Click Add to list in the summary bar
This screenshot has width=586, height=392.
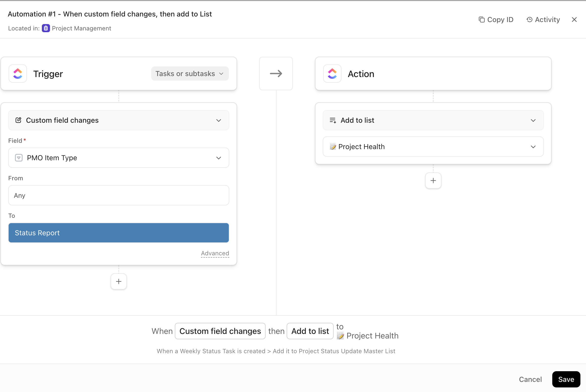click(310, 331)
